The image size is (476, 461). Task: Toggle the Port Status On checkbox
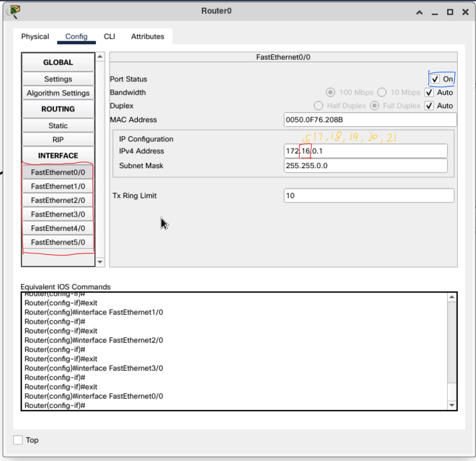click(x=435, y=79)
